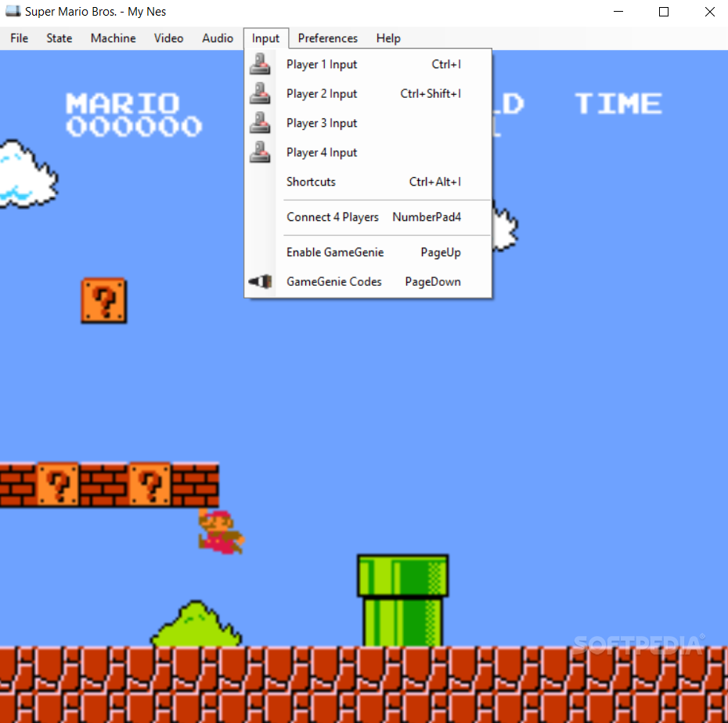Click the floating question block in game

pos(104,300)
